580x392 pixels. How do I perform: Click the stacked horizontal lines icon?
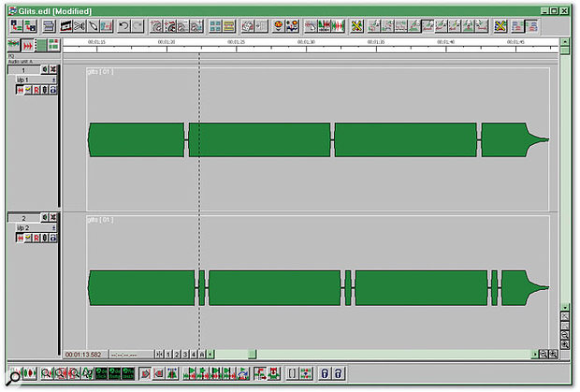(49, 26)
